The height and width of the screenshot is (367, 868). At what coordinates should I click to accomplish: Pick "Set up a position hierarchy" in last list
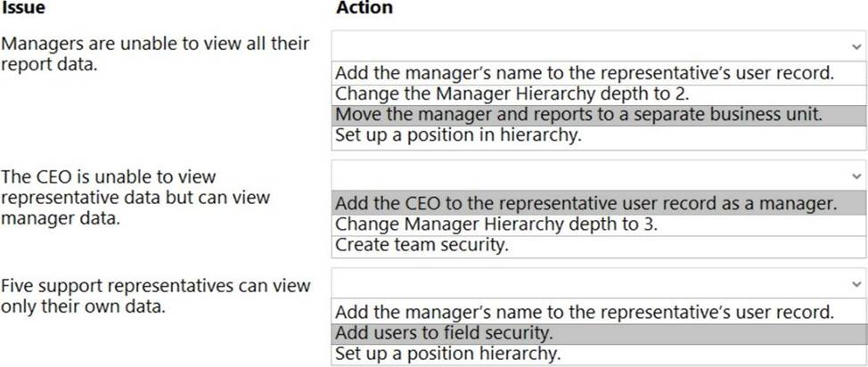(447, 354)
